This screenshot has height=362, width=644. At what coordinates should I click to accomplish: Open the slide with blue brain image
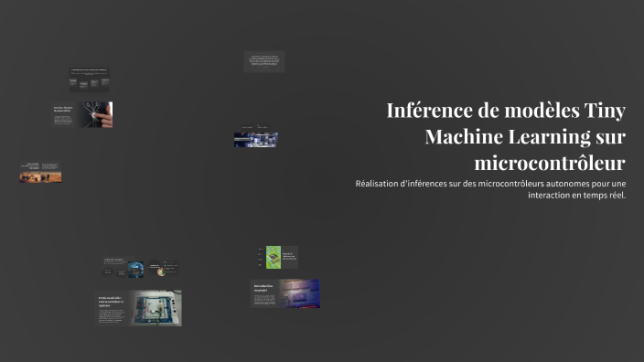(x=123, y=268)
